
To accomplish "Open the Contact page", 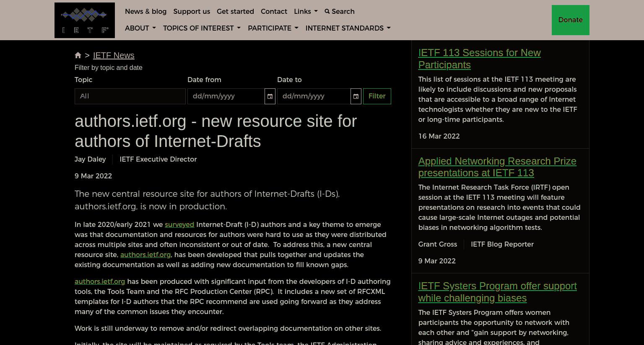I will 274,11.
